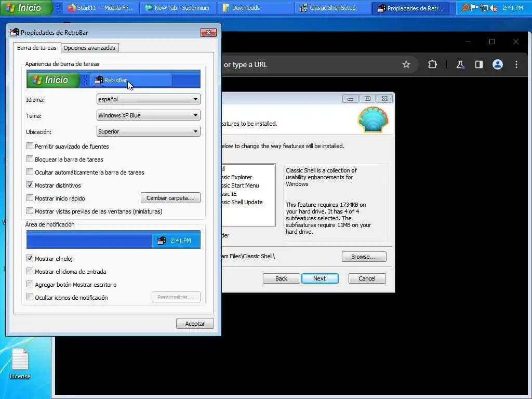Click the browser labs flask icon

point(460,64)
